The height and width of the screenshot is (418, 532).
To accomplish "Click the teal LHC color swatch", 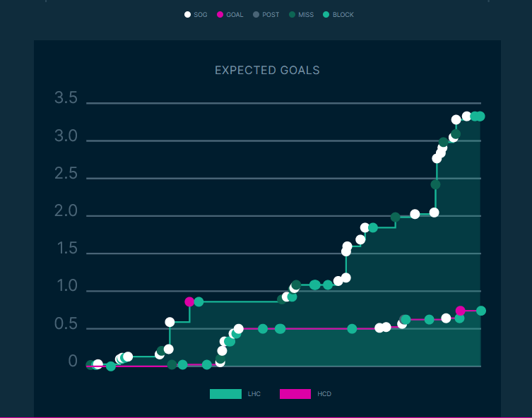I will tap(225, 394).
